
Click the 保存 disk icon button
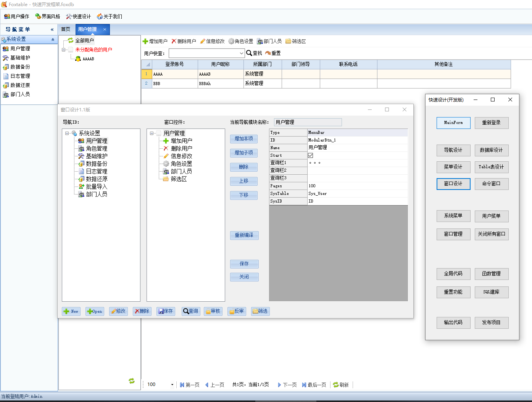(x=166, y=311)
